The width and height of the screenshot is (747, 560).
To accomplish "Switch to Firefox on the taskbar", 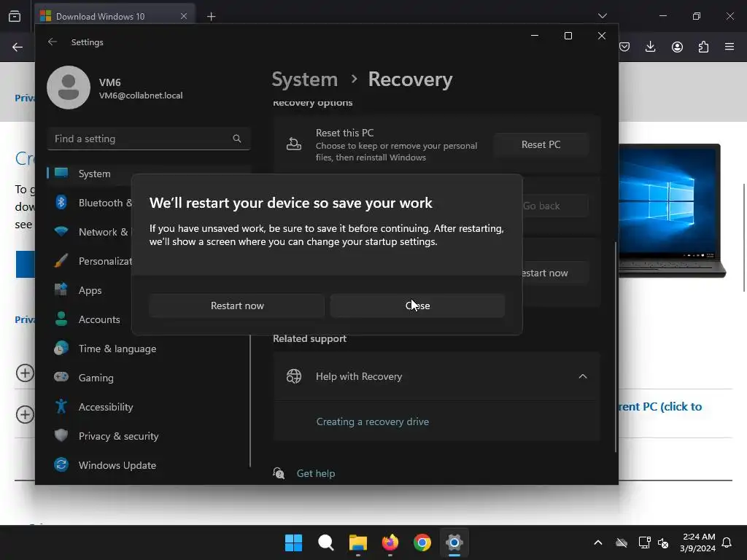I will click(x=390, y=542).
